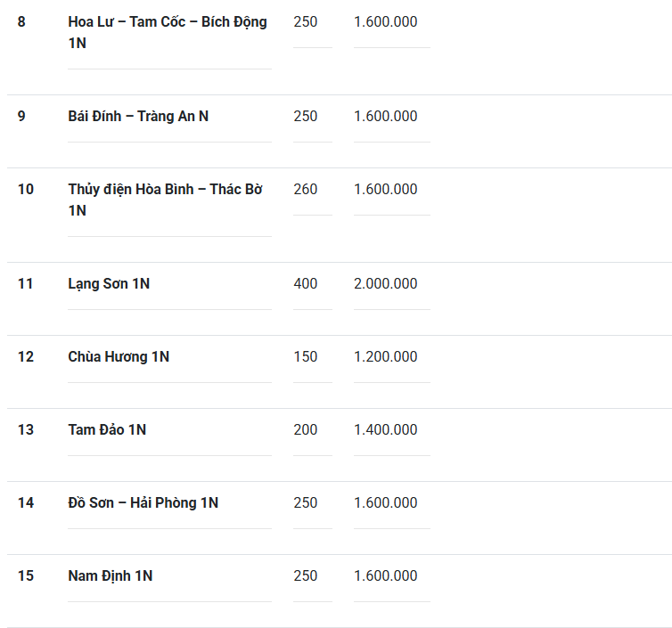Click the 1.200.000 price for Chùa Hương
Screen dimensions: 672x628
(385, 356)
